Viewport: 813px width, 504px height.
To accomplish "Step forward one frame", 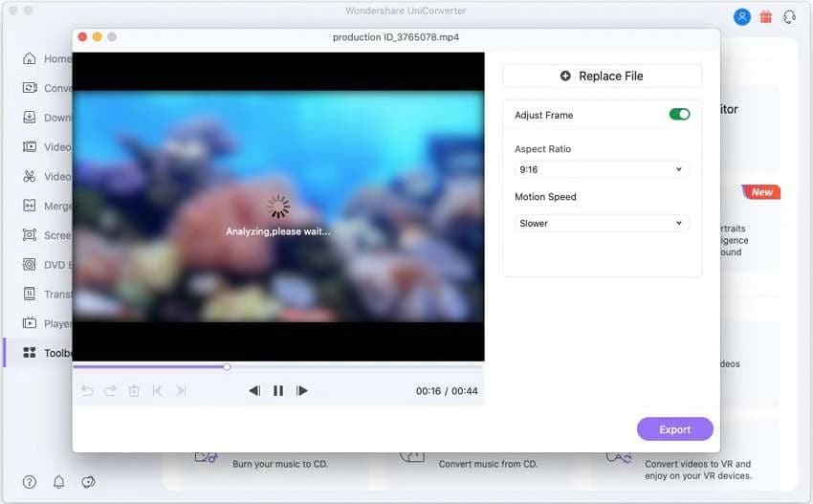I will click(301, 391).
